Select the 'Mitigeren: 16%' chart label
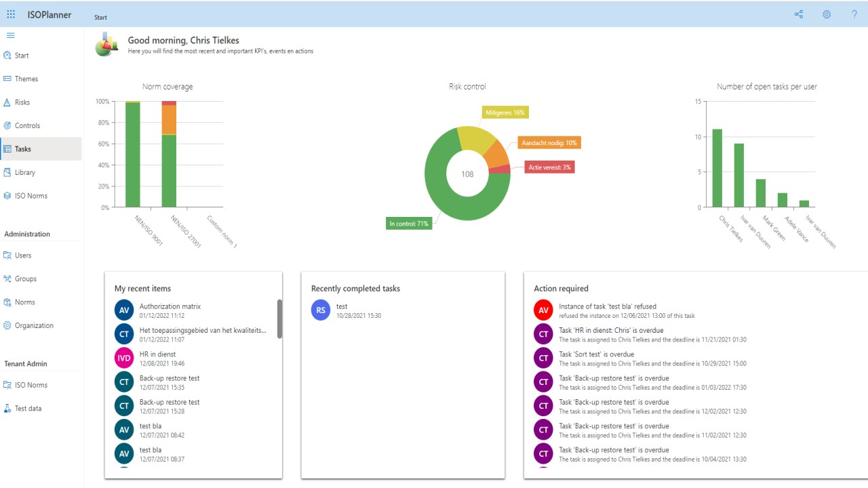868x488 pixels. click(505, 113)
